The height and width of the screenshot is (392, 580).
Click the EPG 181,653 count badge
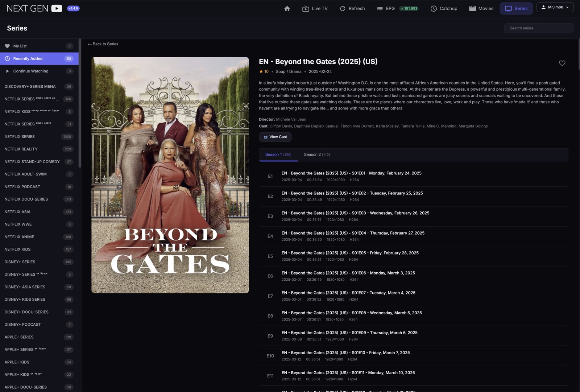[x=409, y=8]
